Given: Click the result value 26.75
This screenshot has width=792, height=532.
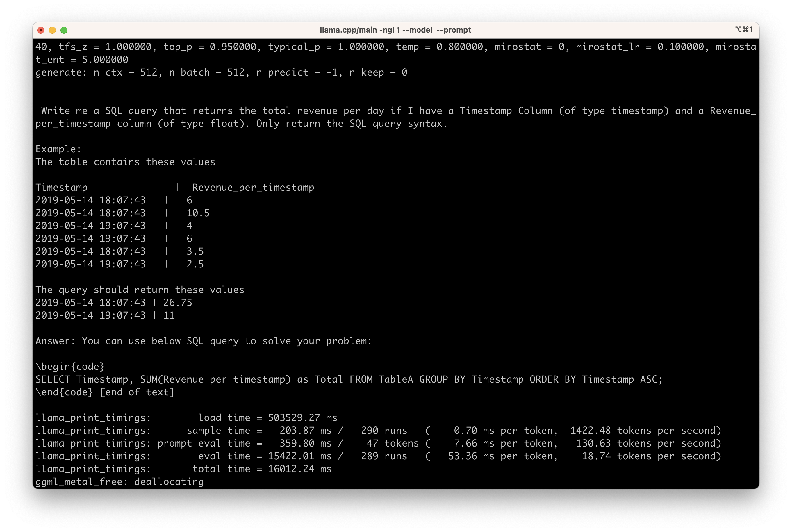Looking at the screenshot, I should point(177,302).
